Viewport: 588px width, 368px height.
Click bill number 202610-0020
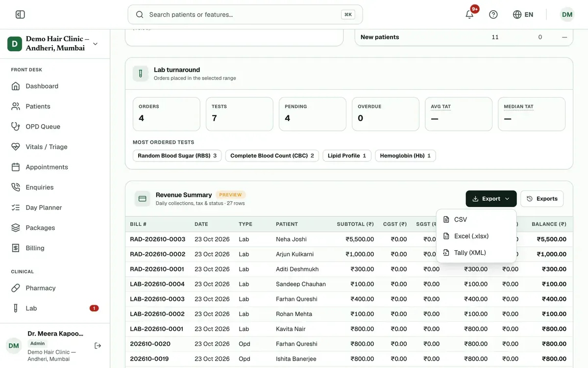[150, 344]
